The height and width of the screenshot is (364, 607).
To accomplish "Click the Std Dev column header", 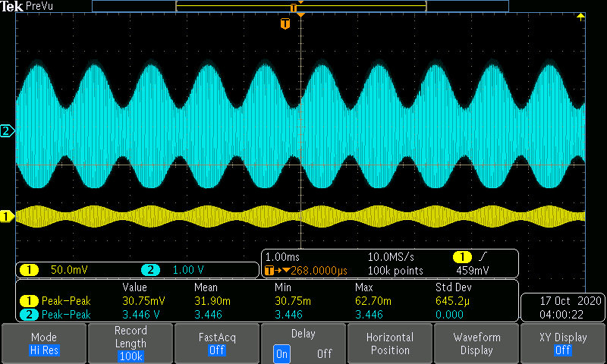I will pyautogui.click(x=453, y=287).
